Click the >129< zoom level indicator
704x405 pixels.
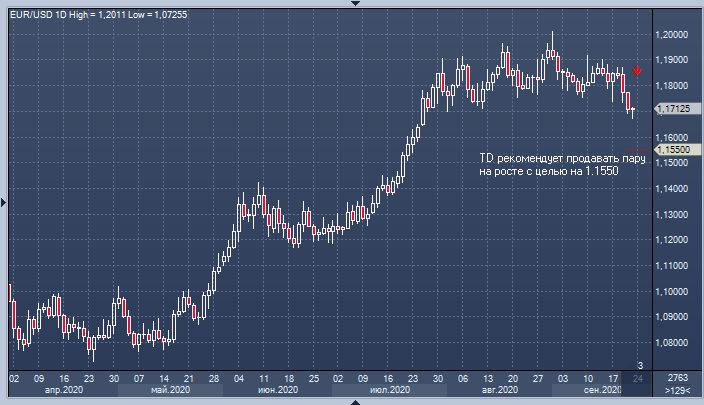click(677, 390)
